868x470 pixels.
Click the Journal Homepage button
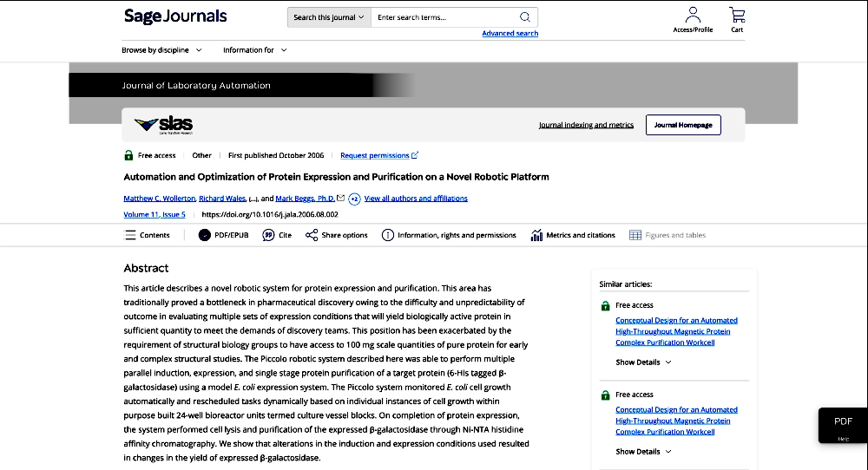(683, 125)
